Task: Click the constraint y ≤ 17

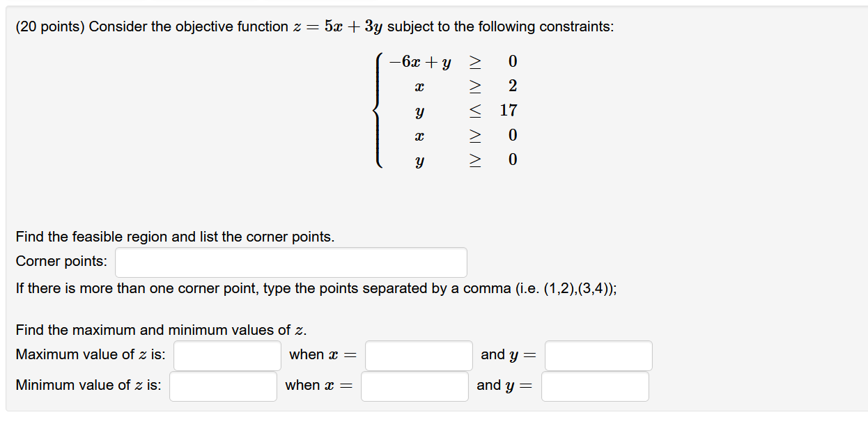Action: point(465,111)
